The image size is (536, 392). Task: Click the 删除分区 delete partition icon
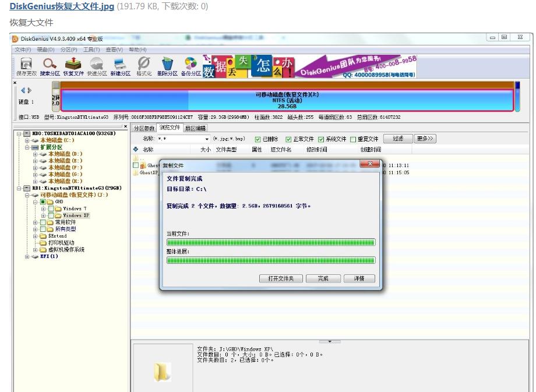(x=167, y=64)
